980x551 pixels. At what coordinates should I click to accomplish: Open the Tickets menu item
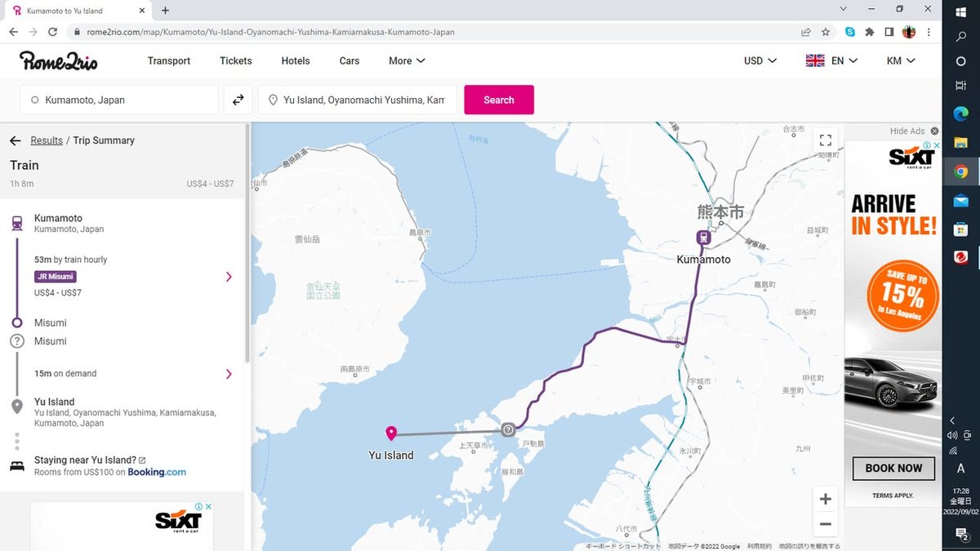(235, 60)
